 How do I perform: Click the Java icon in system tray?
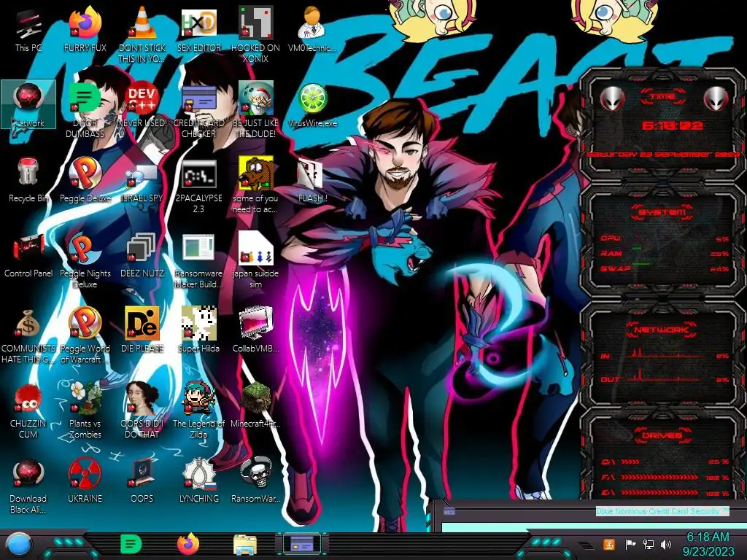coord(608,544)
